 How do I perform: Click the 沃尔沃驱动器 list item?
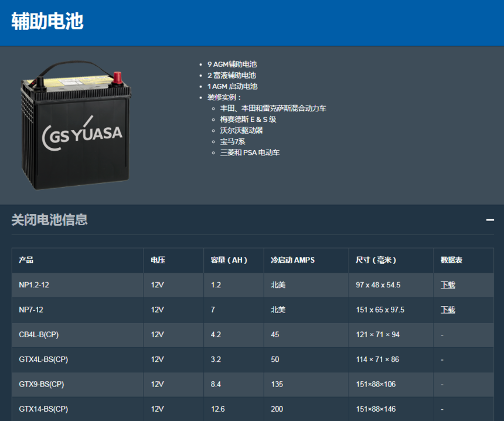[241, 130]
